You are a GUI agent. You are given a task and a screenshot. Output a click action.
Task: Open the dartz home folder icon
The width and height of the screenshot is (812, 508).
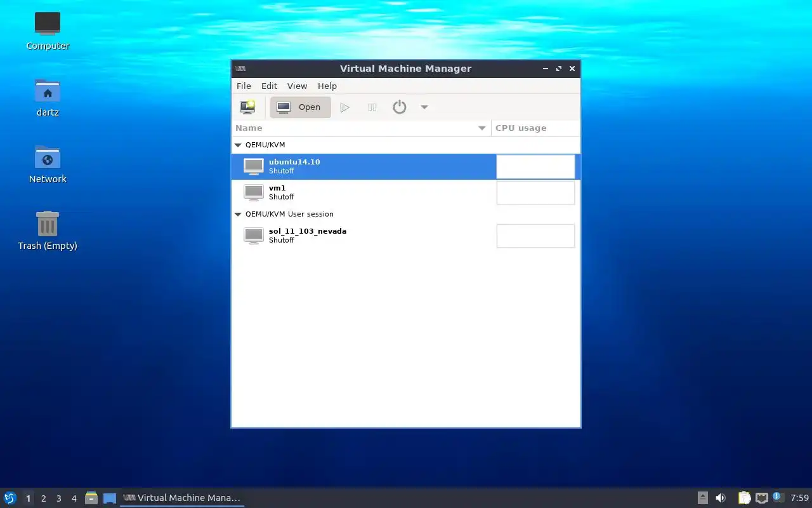point(48,97)
